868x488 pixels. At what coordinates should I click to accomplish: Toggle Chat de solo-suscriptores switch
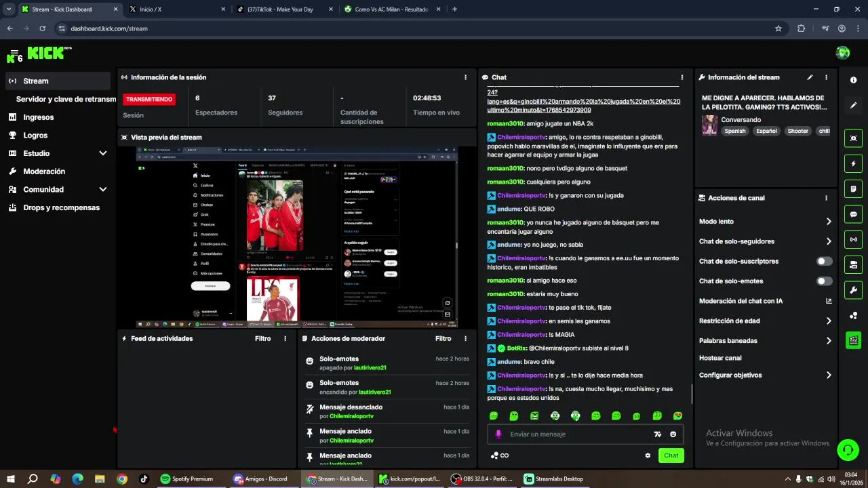coord(824,261)
